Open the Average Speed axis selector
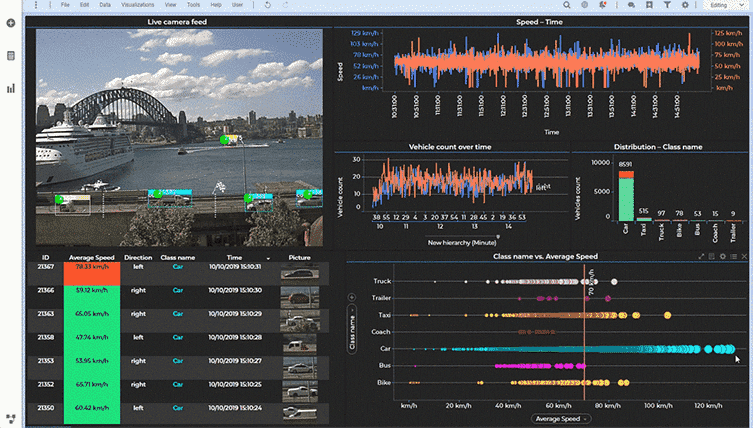The height and width of the screenshot is (428, 754). (x=561, y=419)
